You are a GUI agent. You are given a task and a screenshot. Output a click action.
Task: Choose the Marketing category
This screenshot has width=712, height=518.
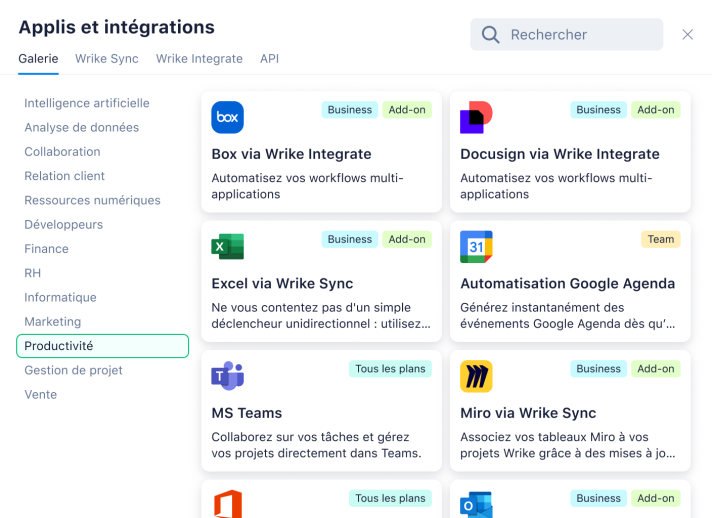pos(53,321)
